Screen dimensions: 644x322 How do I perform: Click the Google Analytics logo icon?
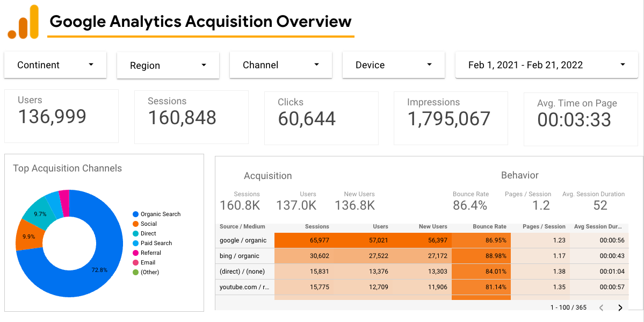24,22
